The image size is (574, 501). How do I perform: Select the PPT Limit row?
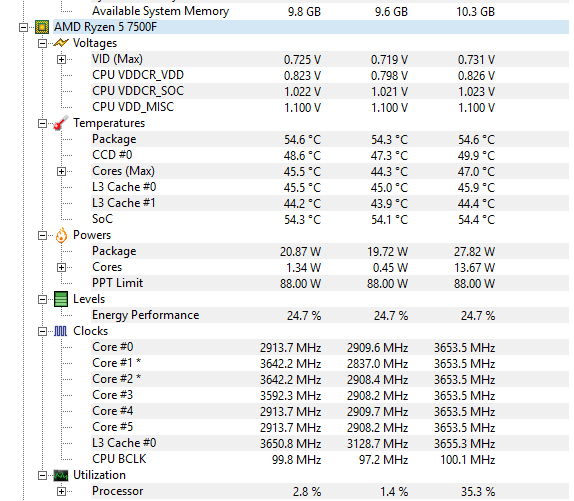click(329, 283)
